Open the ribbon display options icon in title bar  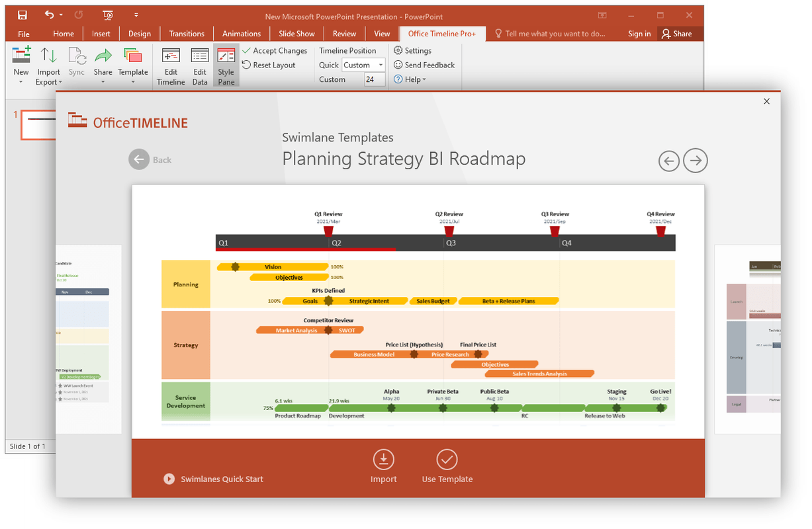pyautogui.click(x=602, y=15)
